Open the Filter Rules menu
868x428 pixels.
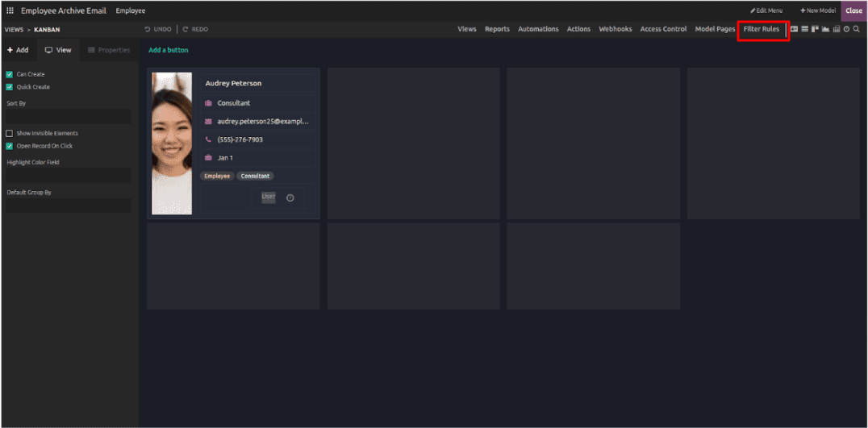762,29
